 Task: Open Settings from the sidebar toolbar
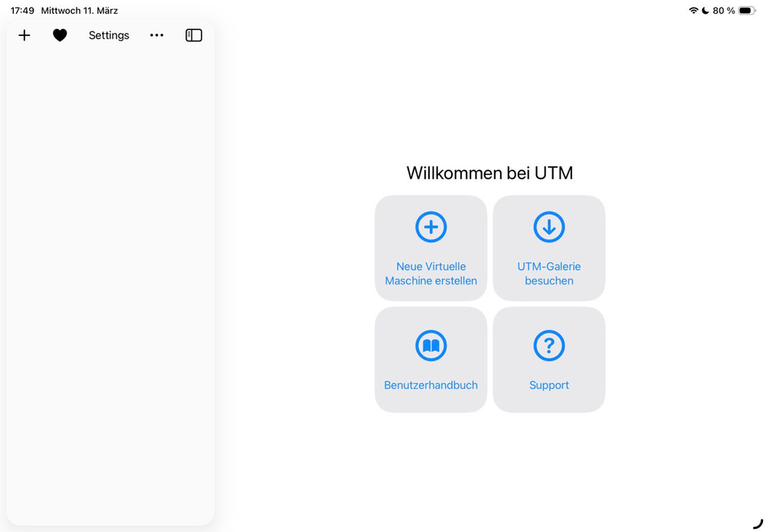coord(109,35)
